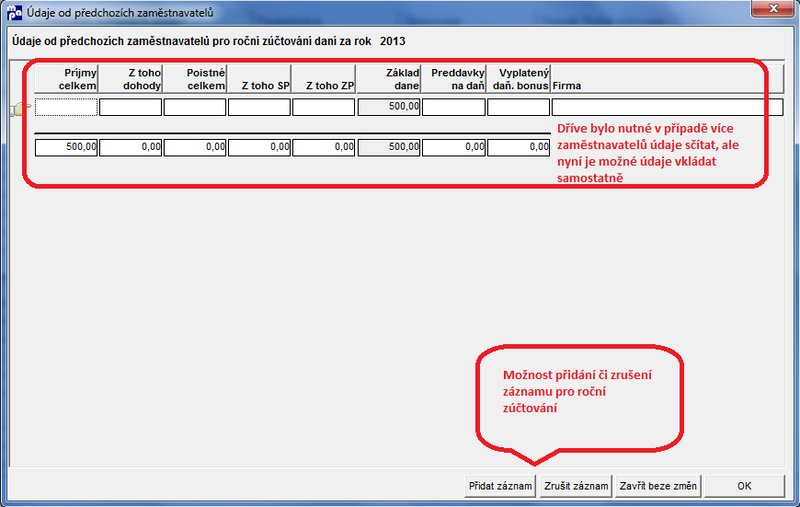Click the Přidat záznam button
This screenshot has width=800, height=507.
coord(500,486)
